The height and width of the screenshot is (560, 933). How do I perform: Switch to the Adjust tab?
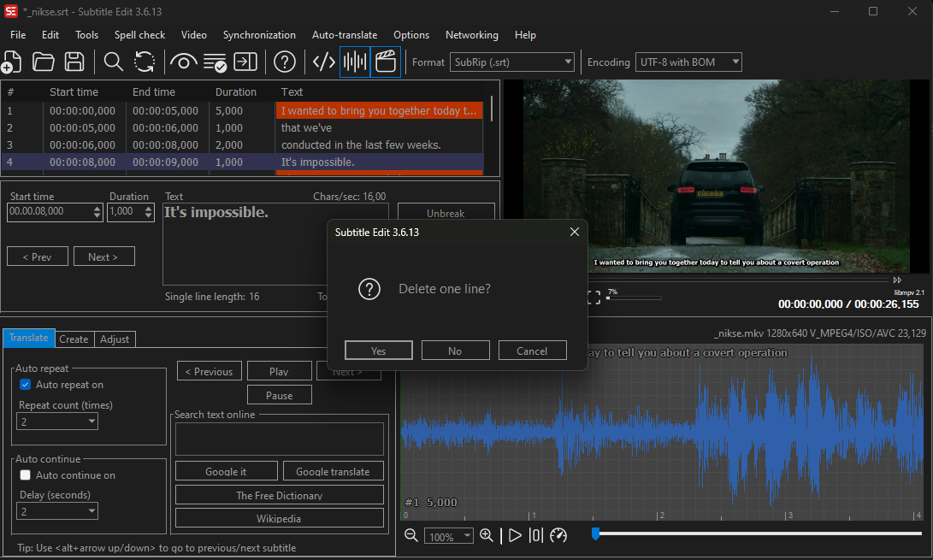point(114,339)
